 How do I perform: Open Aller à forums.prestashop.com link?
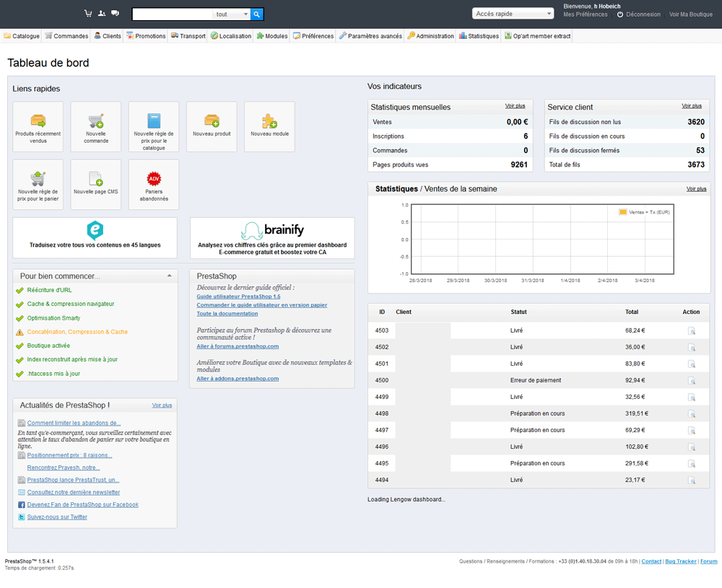pos(238,346)
